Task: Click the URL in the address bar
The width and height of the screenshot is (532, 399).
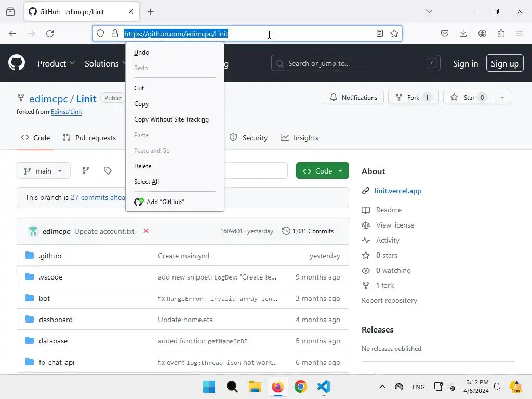Action: [x=176, y=34]
